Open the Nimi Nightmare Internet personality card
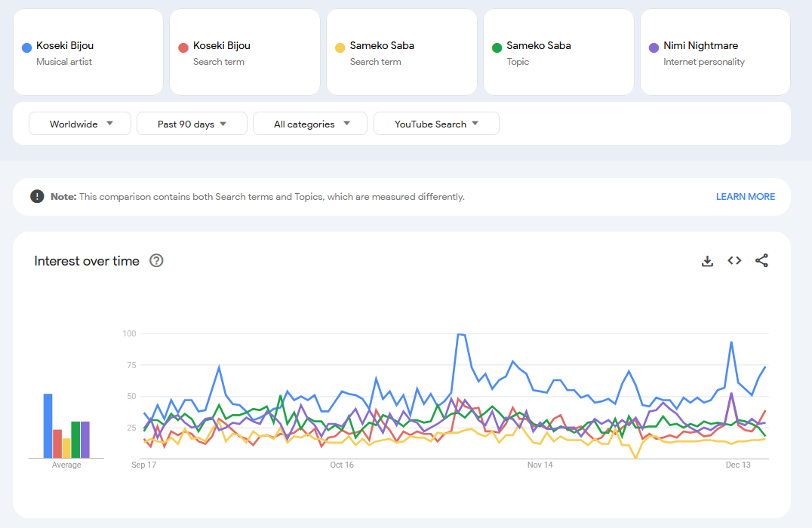Image resolution: width=812 pixels, height=528 pixels. coord(715,53)
